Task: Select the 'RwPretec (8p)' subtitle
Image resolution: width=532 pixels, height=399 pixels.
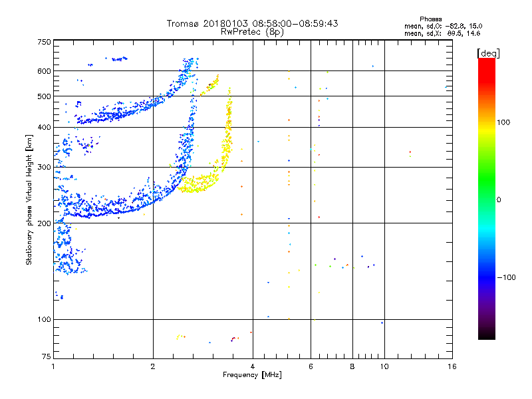Action: tap(252, 32)
